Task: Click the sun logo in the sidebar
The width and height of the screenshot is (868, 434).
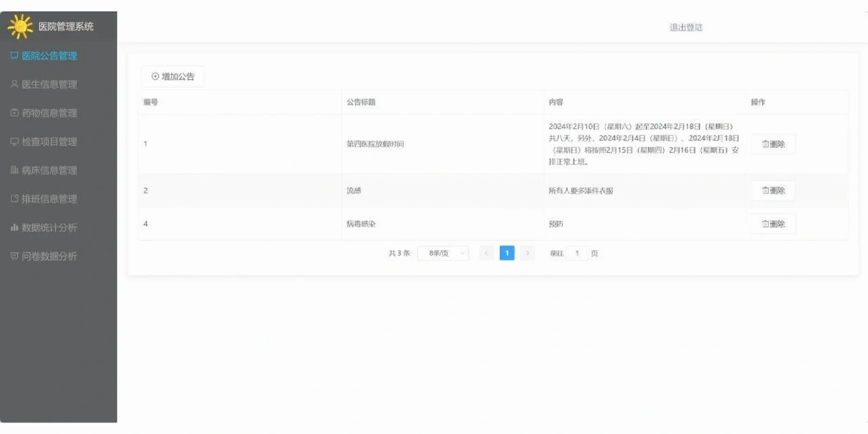Action: point(19,26)
